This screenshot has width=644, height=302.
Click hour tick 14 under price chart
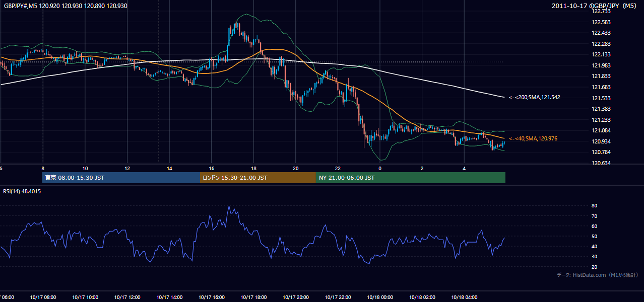(169, 168)
